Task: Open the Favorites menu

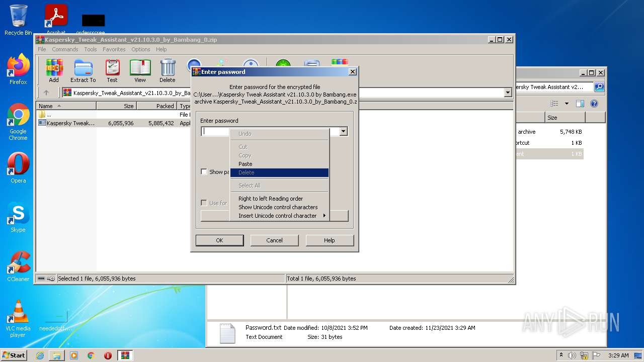Action: click(114, 49)
